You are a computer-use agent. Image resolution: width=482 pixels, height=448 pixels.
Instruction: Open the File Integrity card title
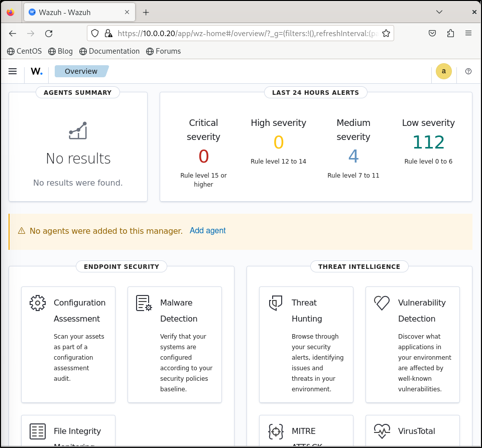[x=77, y=431]
